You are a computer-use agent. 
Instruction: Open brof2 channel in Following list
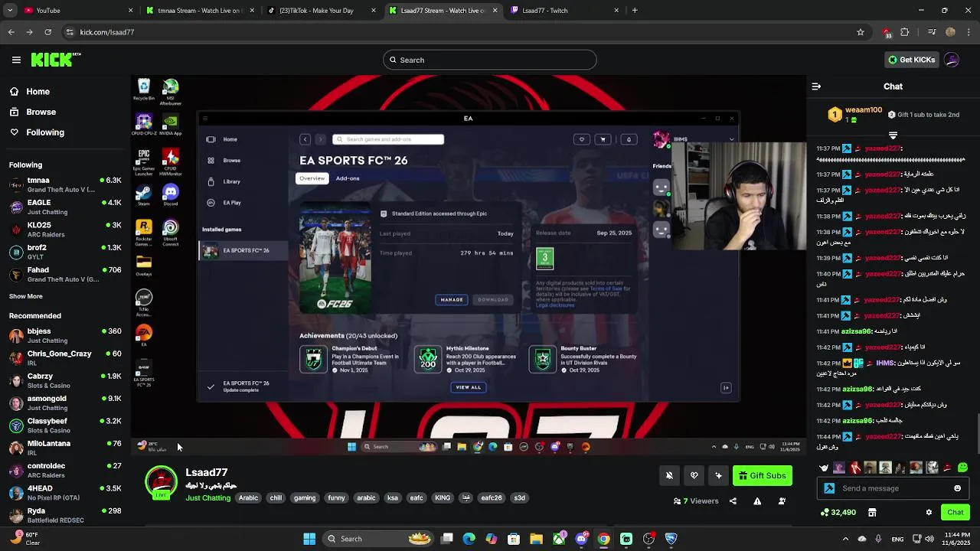(x=65, y=252)
